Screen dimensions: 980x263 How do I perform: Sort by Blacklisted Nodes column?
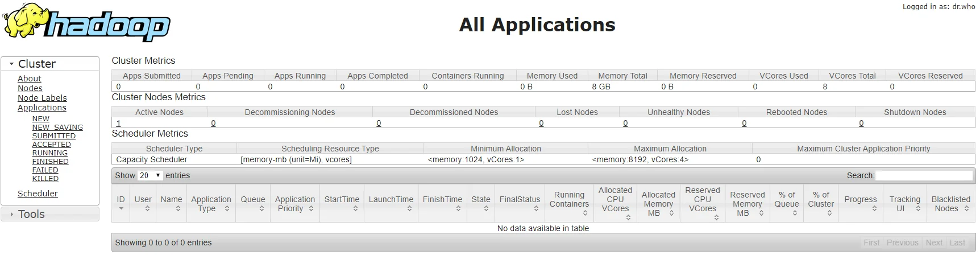click(950, 203)
